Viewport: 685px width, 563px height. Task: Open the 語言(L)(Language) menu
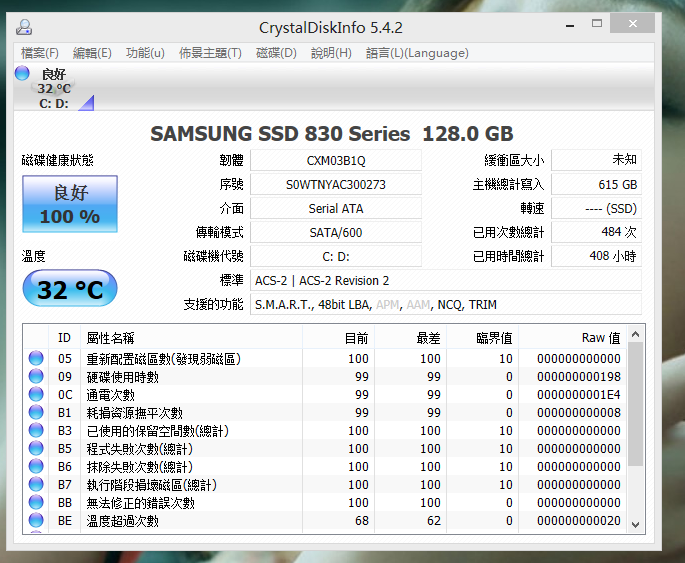417,53
